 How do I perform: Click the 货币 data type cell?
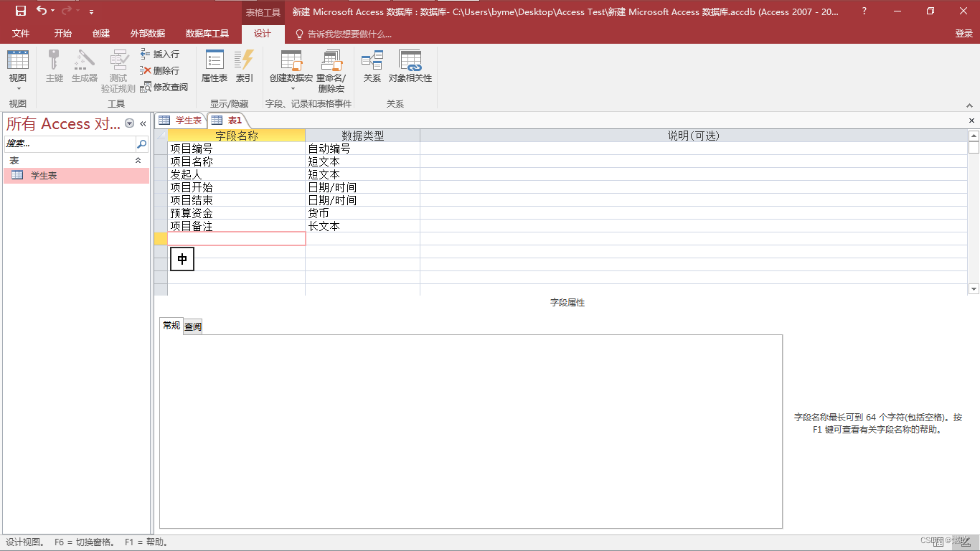362,213
